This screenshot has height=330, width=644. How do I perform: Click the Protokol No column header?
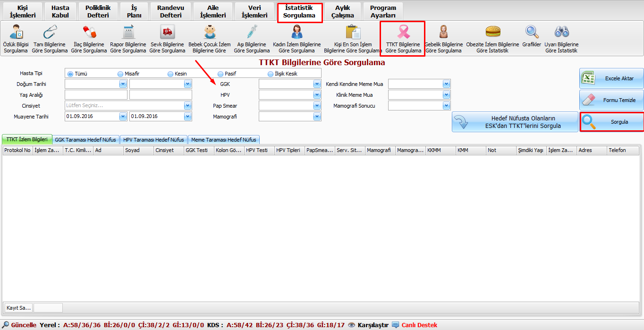[x=17, y=151]
